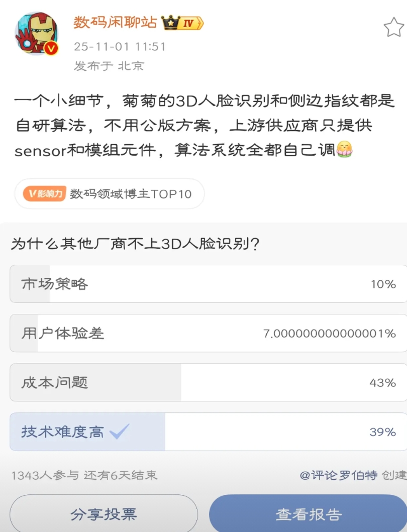Click the 分享投票 button
This screenshot has width=407, height=532.
pos(104,514)
